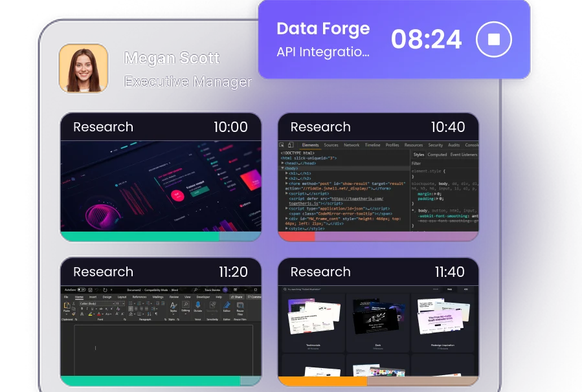Image resolution: width=582 pixels, height=392 pixels.
Task: Select the Security tab in DevTools screenshot
Action: [x=436, y=145]
